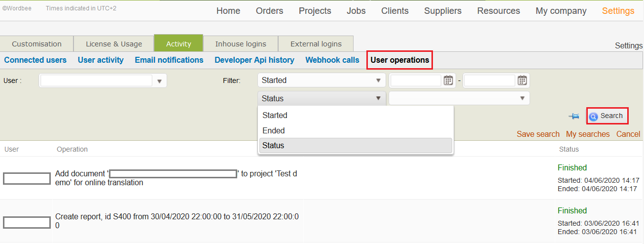Open the Inhouse logins tab

click(x=240, y=44)
